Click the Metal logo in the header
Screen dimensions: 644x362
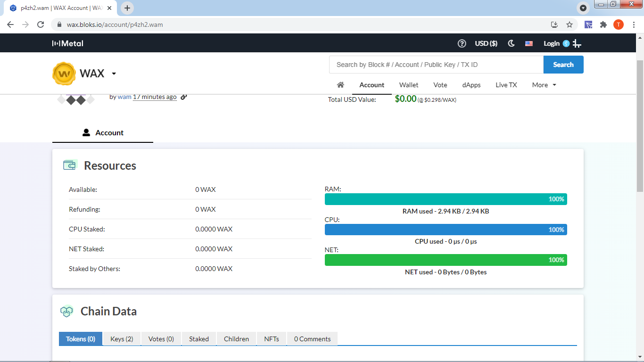point(67,43)
